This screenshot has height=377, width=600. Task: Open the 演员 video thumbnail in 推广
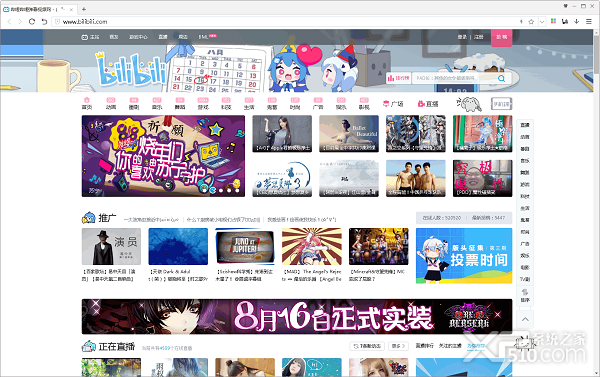coord(111,246)
